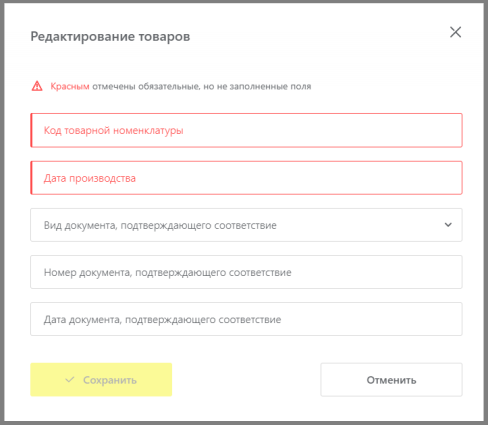Click the red placeholder text Код товарной номенклатуры
488x425 pixels.
click(114, 130)
